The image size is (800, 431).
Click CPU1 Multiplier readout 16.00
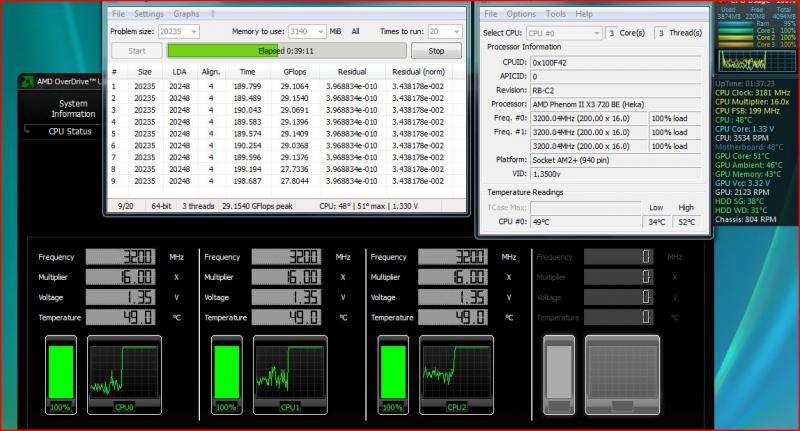click(x=286, y=277)
